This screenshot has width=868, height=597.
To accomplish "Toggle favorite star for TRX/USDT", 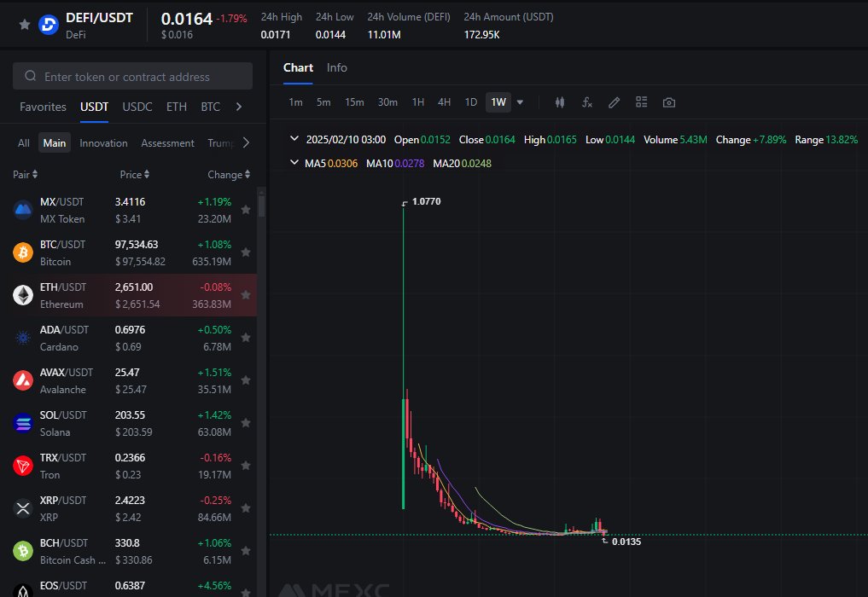I will (x=246, y=466).
